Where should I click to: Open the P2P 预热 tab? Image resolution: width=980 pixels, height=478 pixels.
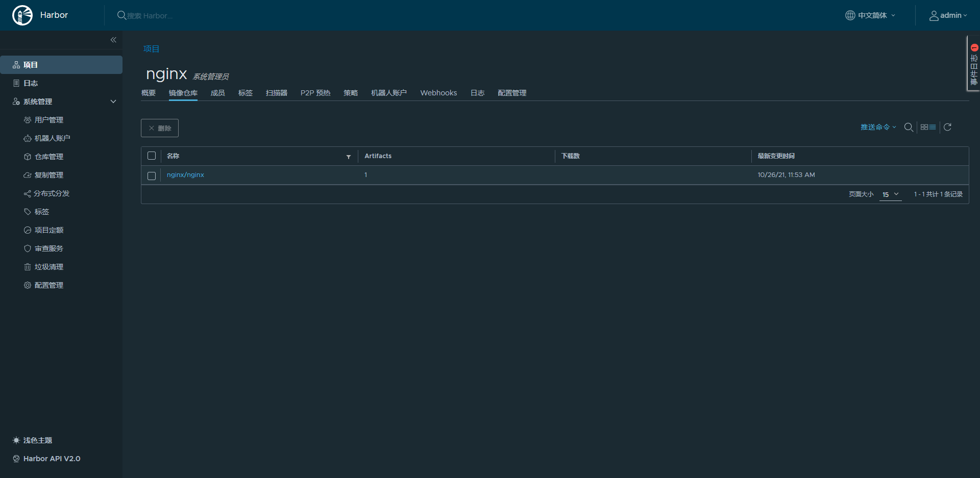pos(315,93)
